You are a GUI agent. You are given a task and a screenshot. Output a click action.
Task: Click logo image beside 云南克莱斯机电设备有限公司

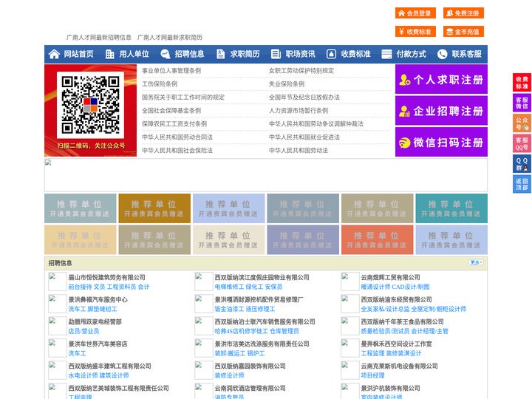350,370
